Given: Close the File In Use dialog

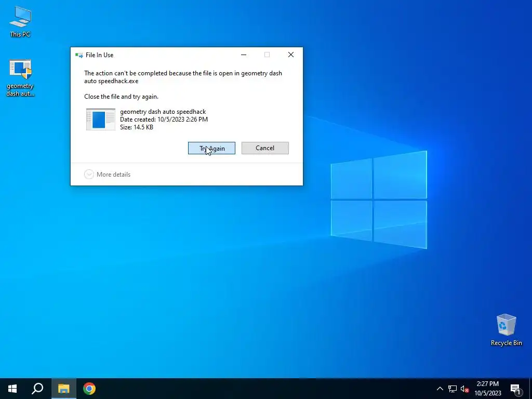Looking at the screenshot, I should (x=291, y=55).
